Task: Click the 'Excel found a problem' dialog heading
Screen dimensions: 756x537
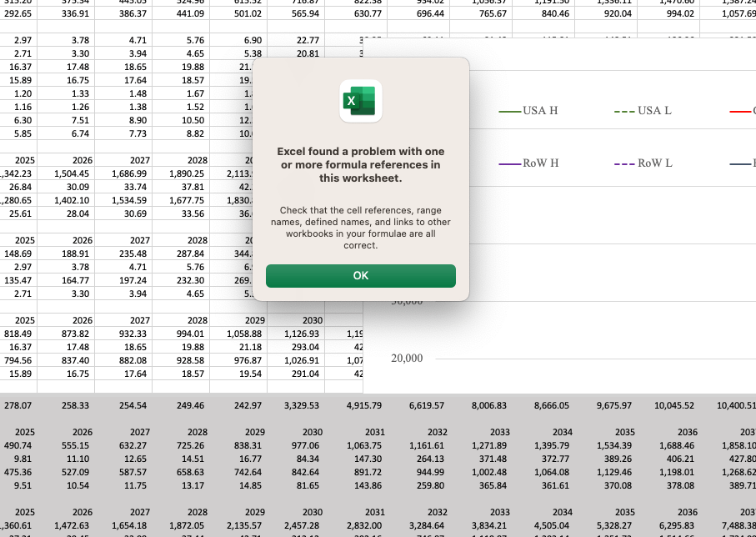Action: click(361, 164)
